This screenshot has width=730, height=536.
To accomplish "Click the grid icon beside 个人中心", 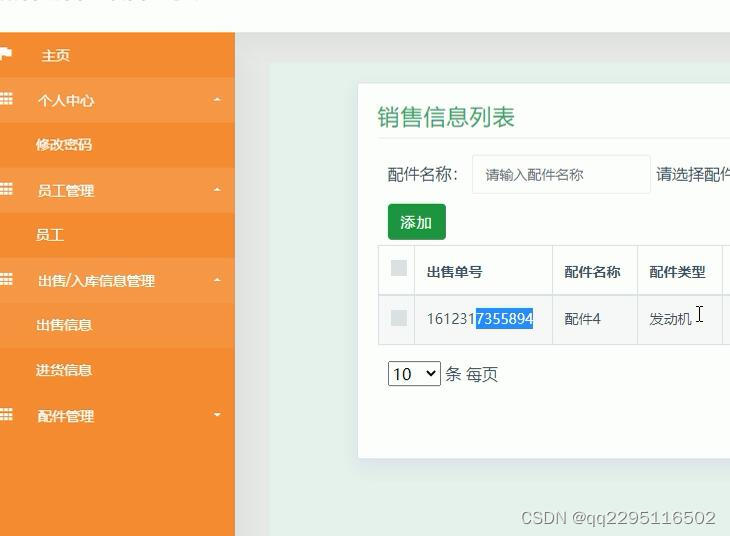I will pos(6,99).
